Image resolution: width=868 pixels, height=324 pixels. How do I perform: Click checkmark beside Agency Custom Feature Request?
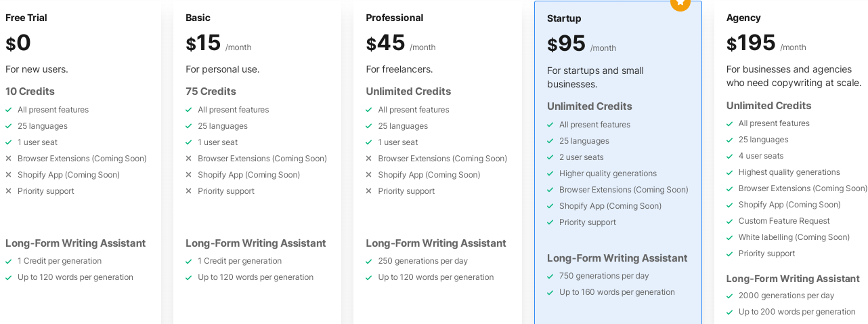click(730, 221)
